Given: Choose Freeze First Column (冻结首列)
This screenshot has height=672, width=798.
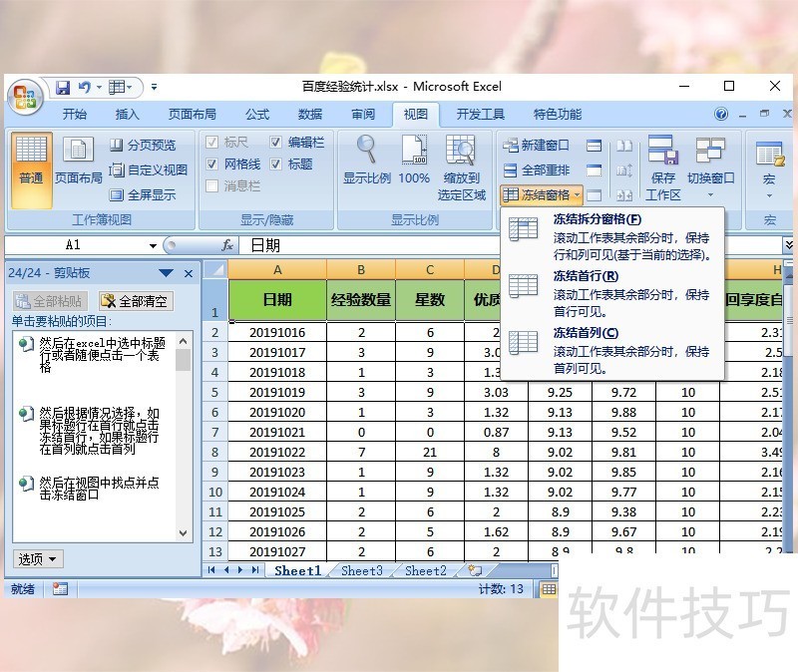Looking at the screenshot, I should click(611, 350).
